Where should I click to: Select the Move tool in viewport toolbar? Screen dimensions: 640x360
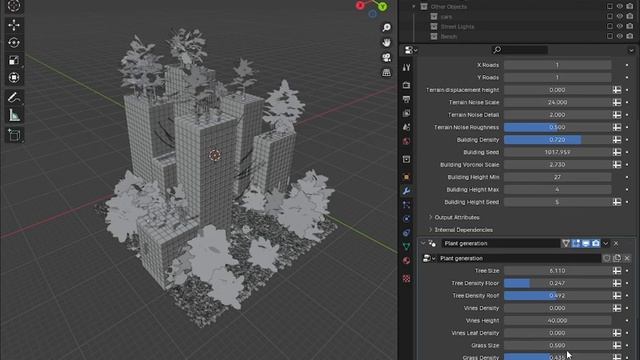click(14, 25)
